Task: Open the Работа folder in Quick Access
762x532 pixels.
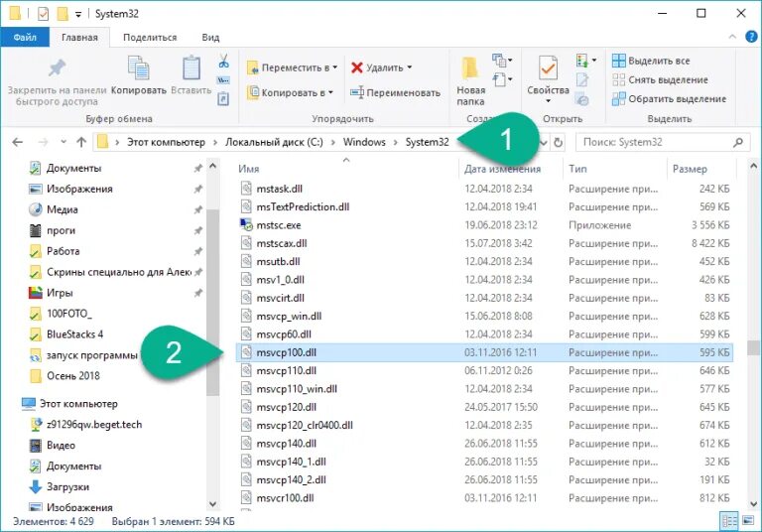Action: pos(63,251)
